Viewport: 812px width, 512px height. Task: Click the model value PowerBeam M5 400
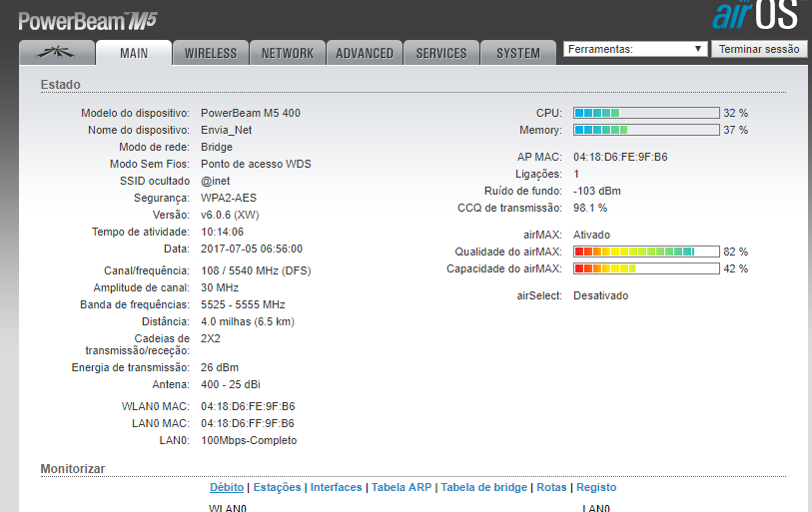click(x=251, y=113)
